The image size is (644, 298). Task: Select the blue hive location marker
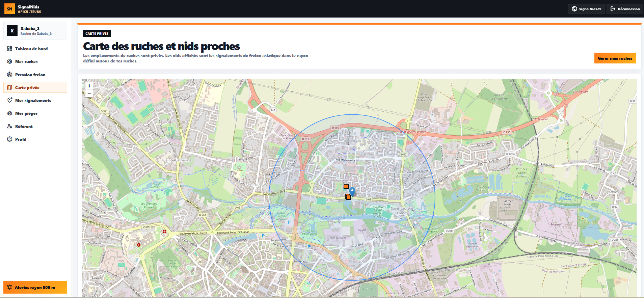(x=352, y=191)
